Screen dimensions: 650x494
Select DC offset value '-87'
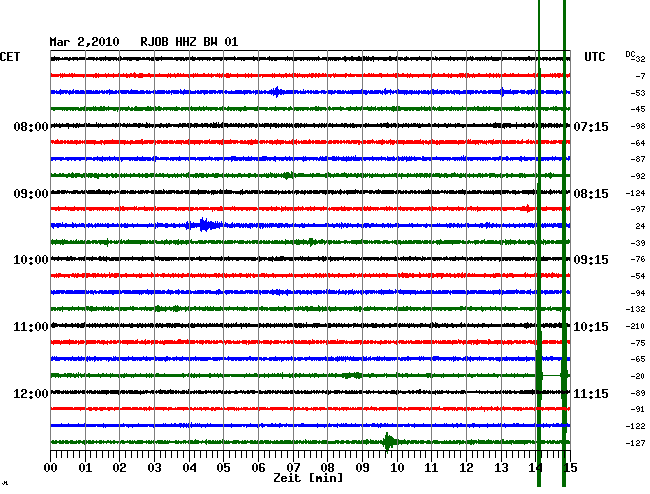tap(638, 159)
